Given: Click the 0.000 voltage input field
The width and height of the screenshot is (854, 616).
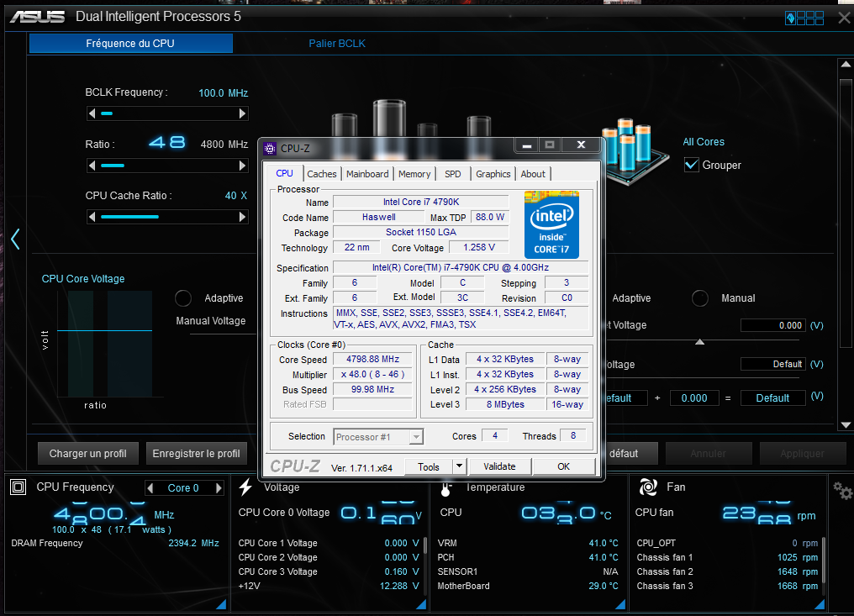Looking at the screenshot, I should point(772,326).
